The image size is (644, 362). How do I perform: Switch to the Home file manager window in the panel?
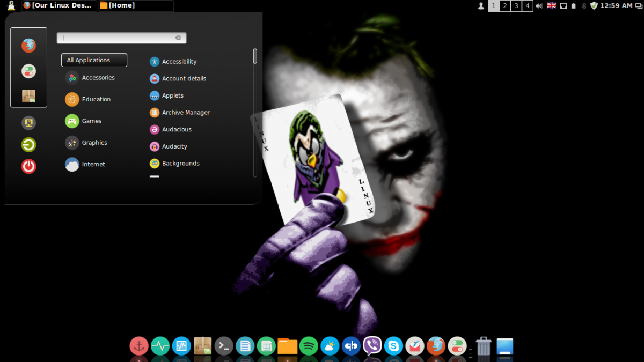136,6
